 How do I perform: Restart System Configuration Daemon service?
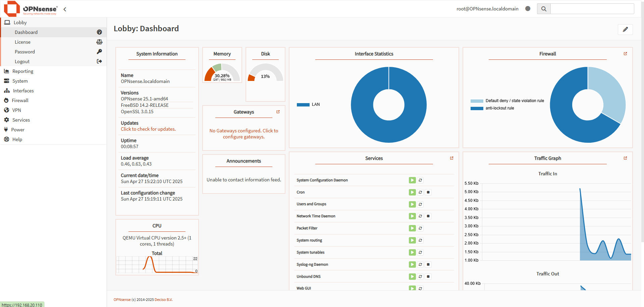[x=420, y=180]
